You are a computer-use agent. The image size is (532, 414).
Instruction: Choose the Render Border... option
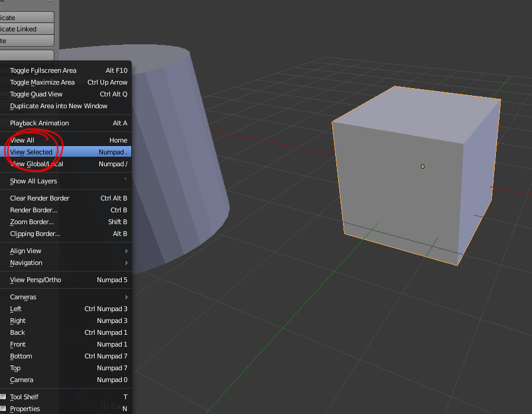(66, 210)
